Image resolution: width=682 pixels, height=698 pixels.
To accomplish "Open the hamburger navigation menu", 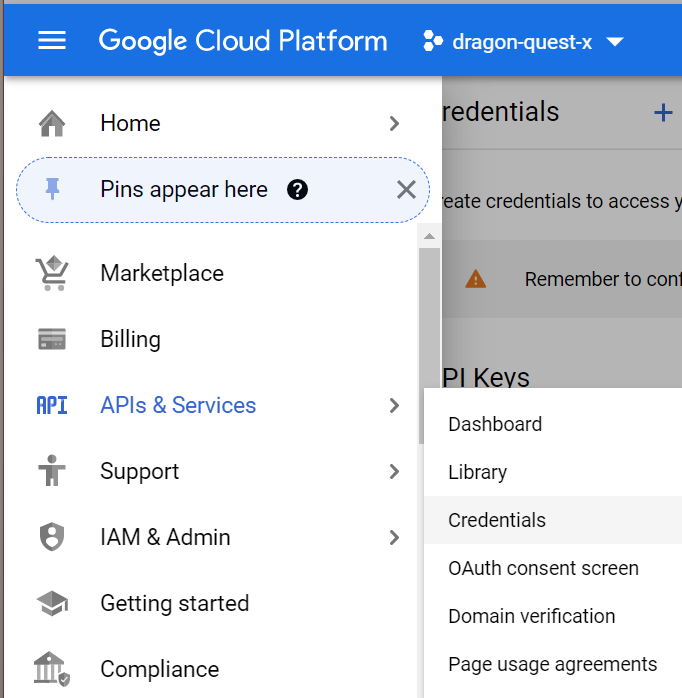I will 52,41.
